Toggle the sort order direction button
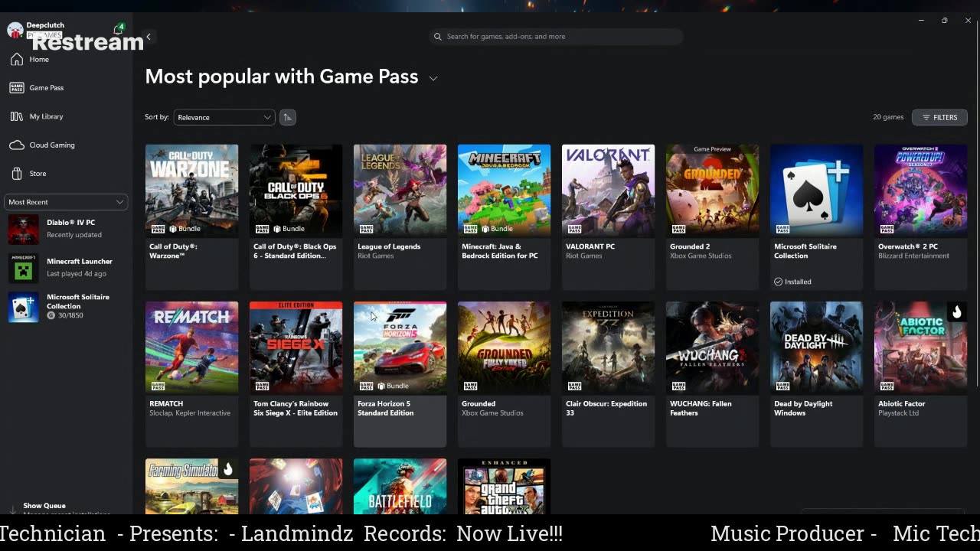Image resolution: width=980 pixels, height=551 pixels. (288, 117)
